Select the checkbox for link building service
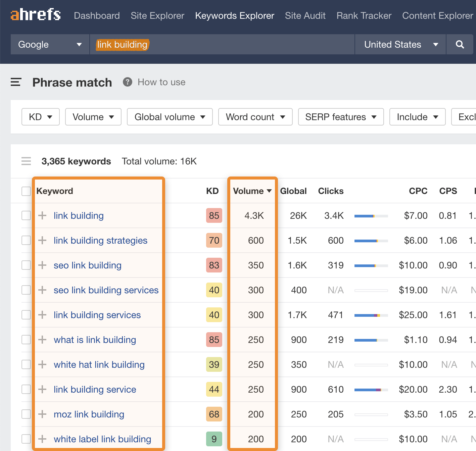This screenshot has width=476, height=451. click(x=26, y=389)
